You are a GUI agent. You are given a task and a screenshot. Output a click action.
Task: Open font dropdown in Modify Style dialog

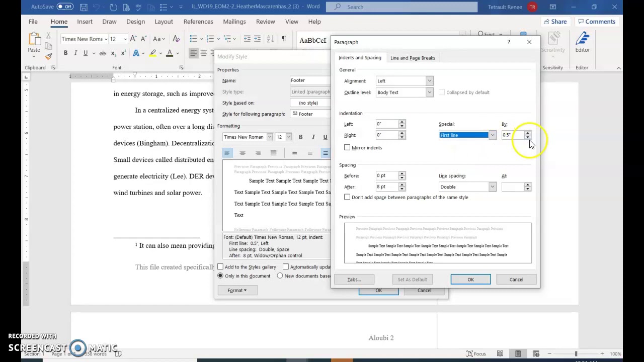tap(269, 137)
